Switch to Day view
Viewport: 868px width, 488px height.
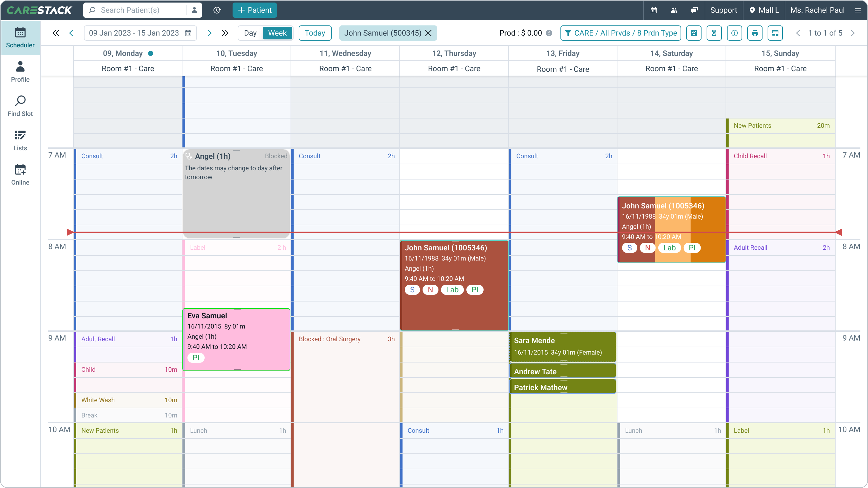pos(250,33)
